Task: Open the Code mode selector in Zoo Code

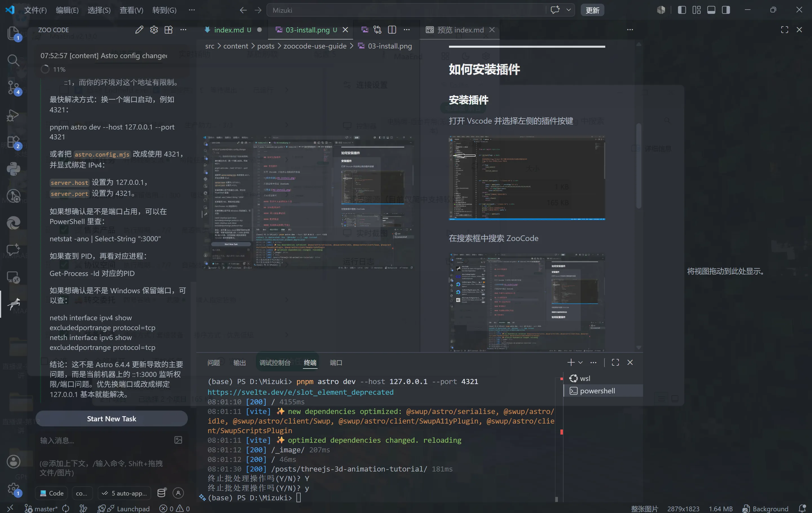Action: 52,493
